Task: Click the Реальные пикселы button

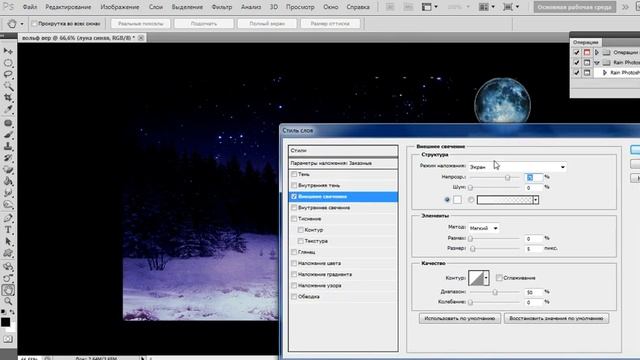Action: tap(140, 24)
